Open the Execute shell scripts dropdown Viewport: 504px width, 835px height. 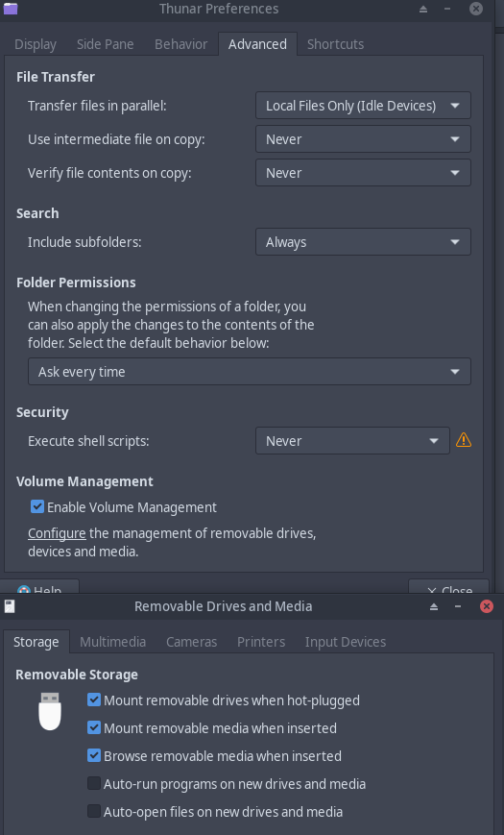point(352,440)
